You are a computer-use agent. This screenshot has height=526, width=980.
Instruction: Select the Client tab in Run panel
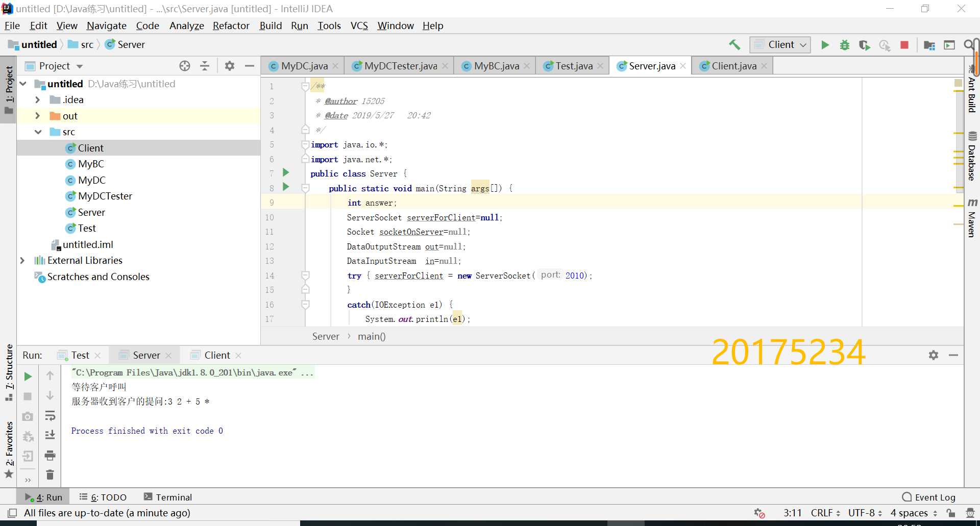[217, 355]
